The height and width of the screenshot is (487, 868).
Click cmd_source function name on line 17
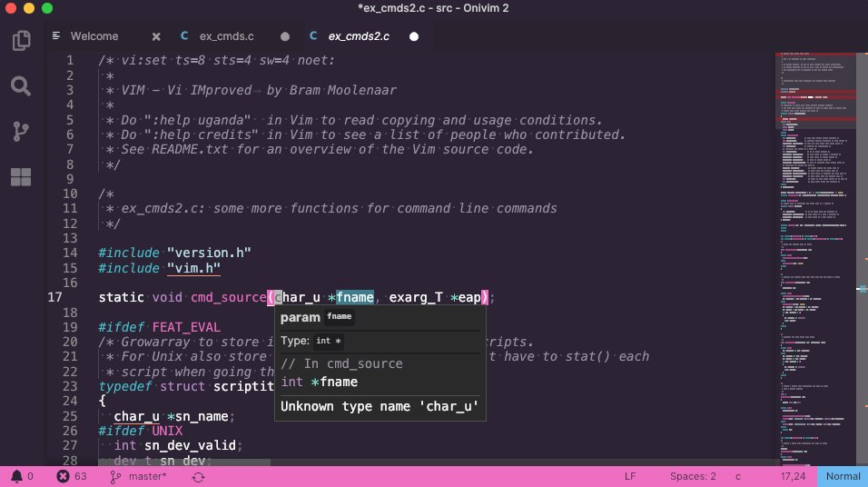tap(228, 297)
